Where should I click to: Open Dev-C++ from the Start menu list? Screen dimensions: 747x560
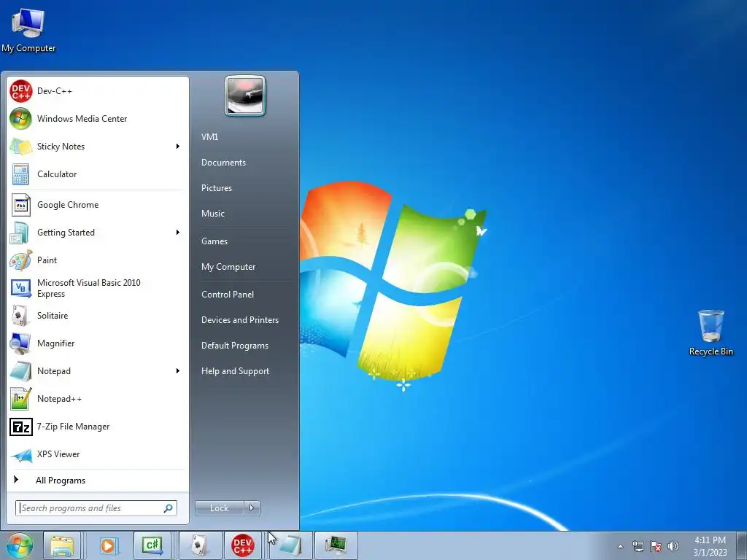coord(98,91)
